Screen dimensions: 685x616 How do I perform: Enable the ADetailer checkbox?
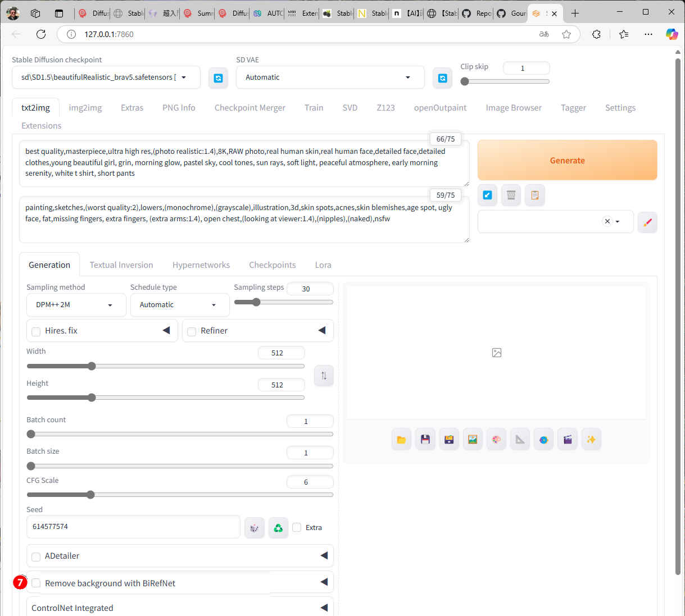36,556
